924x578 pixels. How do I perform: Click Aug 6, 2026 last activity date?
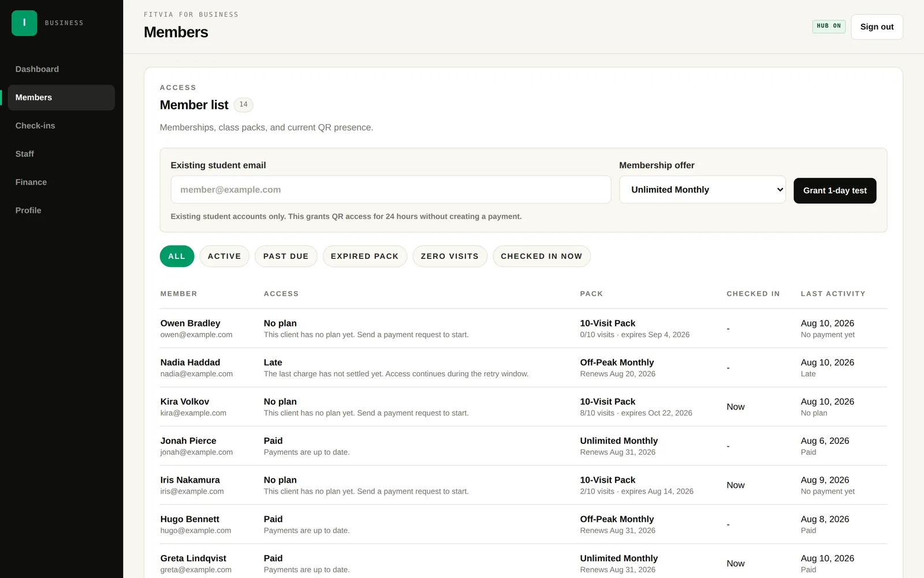click(825, 441)
